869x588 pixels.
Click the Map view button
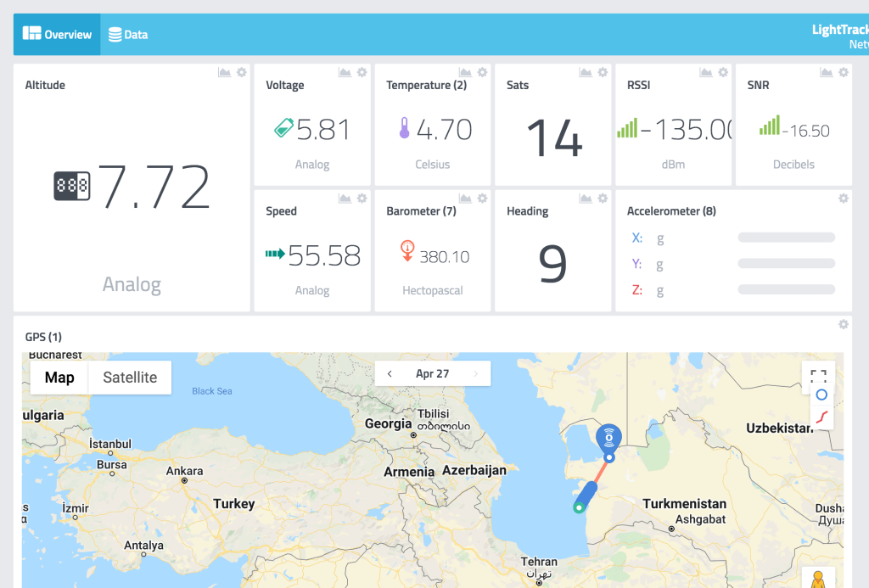[59, 378]
